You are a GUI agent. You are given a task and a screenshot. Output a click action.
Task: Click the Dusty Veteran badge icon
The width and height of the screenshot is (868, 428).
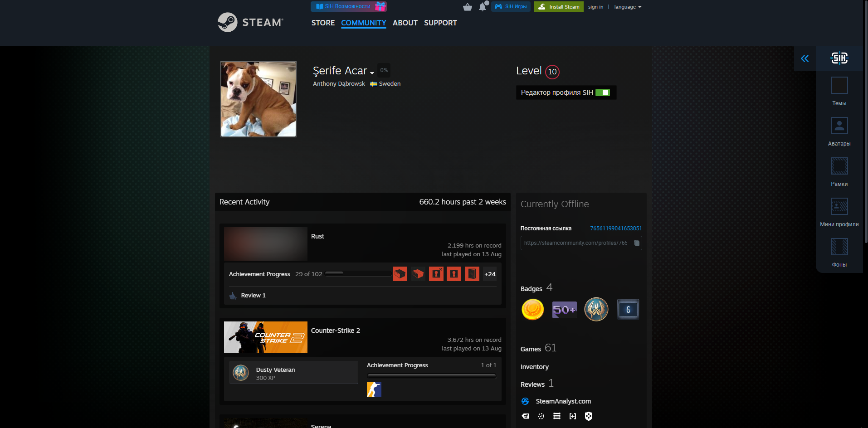[241, 373]
